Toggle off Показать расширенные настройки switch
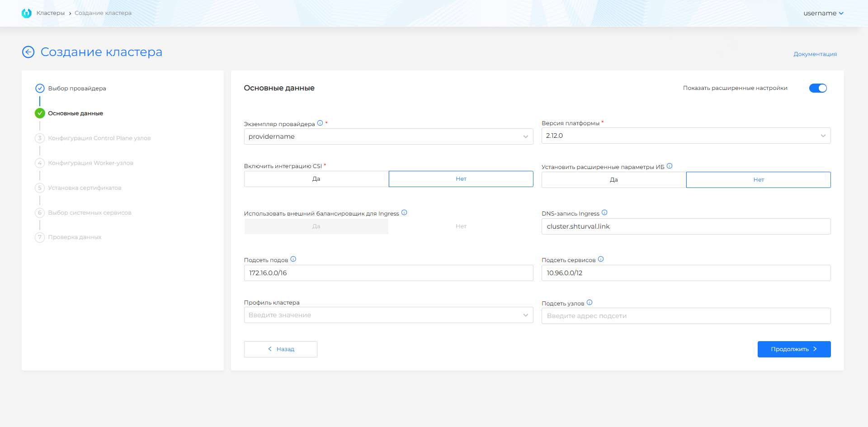The height and width of the screenshot is (427, 868). (x=817, y=88)
